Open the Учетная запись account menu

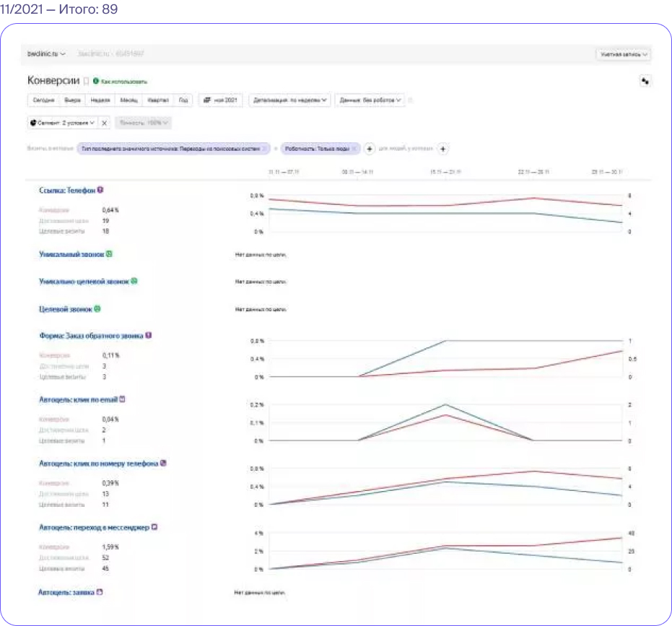coord(624,54)
